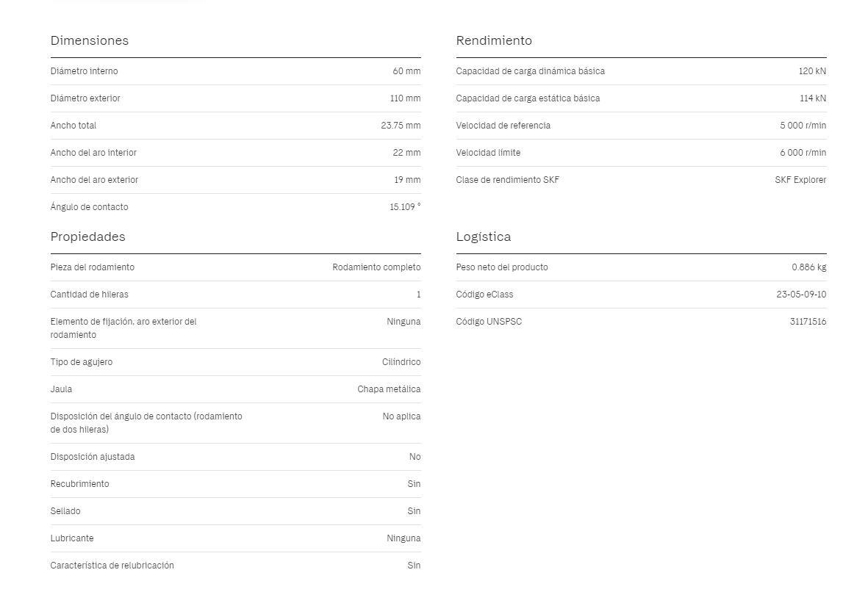The image size is (868, 603).
Task: Select the Rodamiento completo value
Action: (x=376, y=267)
